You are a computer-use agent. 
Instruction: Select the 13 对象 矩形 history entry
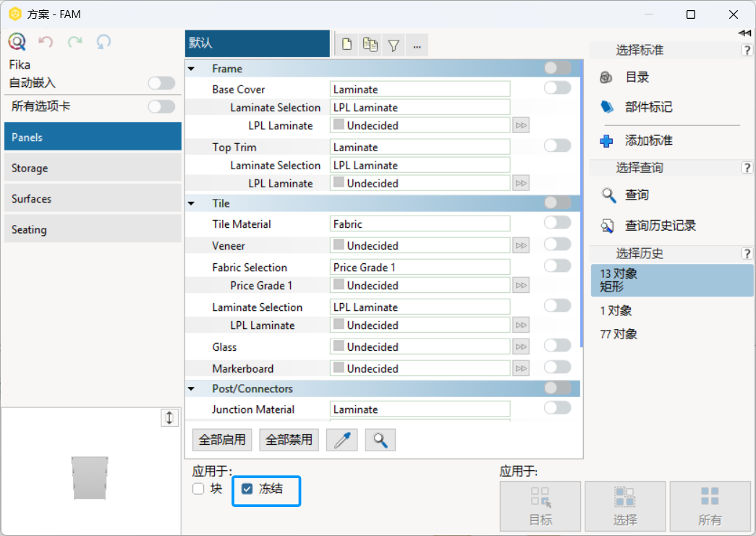671,280
